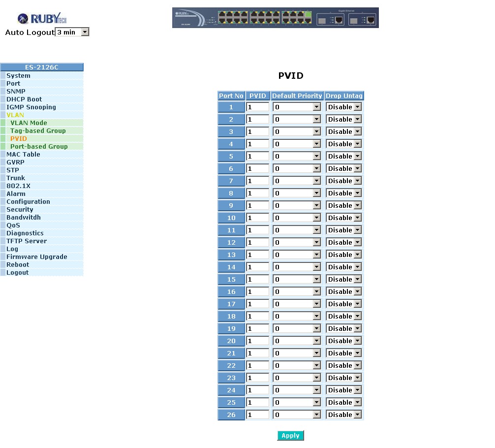Click the port number 18 cell
Image resolution: width=495 pixels, height=448 pixels.
click(x=231, y=316)
